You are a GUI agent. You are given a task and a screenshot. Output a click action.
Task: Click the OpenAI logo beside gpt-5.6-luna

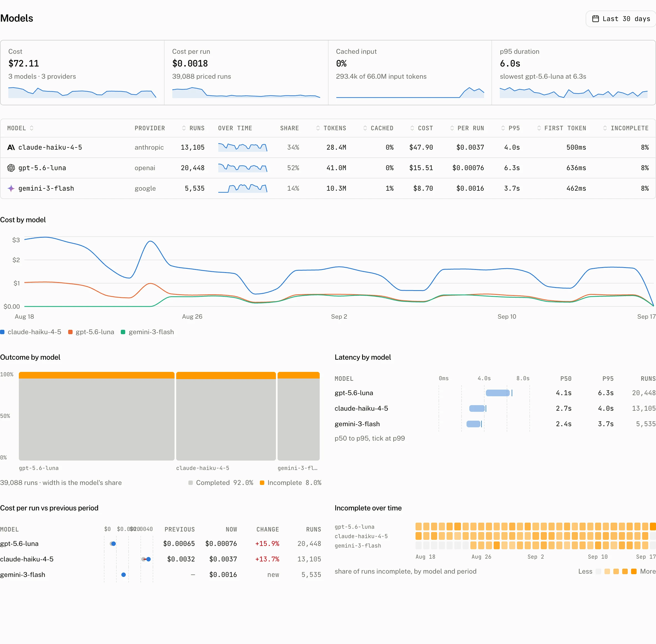[11, 168]
